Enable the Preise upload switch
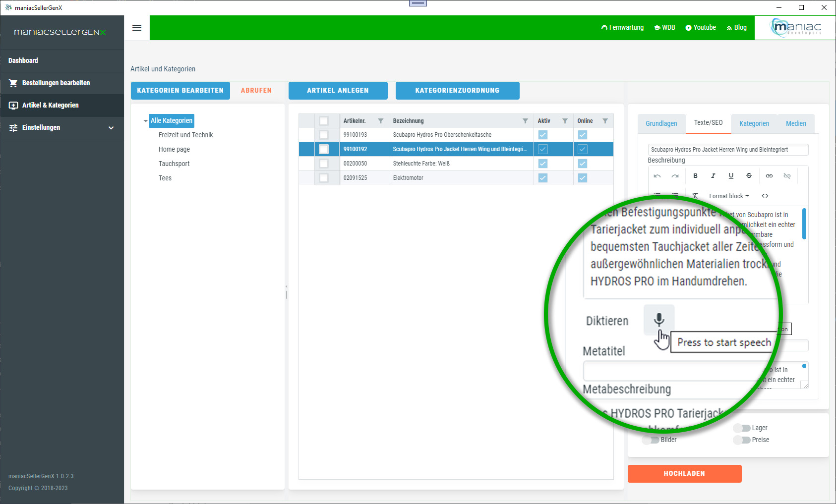Screen dimensions: 836x504 coord(742,440)
